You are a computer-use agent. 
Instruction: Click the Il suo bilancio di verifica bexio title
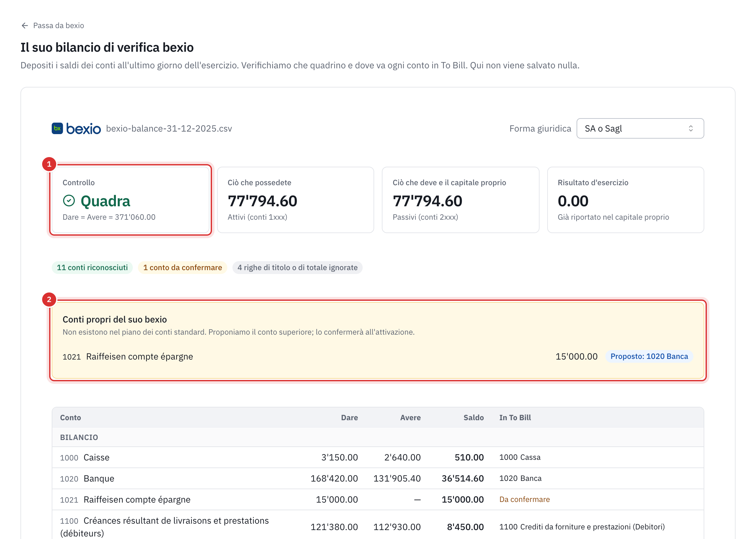pyautogui.click(x=107, y=48)
